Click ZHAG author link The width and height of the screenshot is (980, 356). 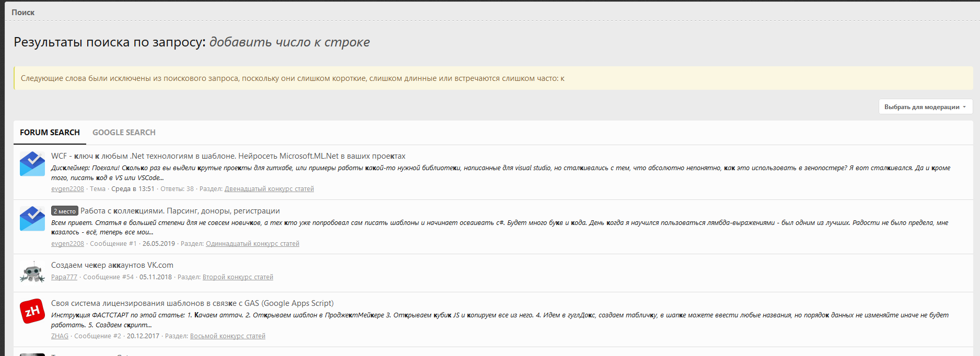(x=60, y=336)
